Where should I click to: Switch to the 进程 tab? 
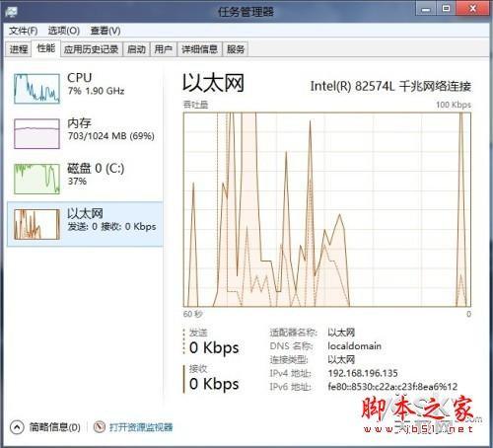pyautogui.click(x=19, y=49)
